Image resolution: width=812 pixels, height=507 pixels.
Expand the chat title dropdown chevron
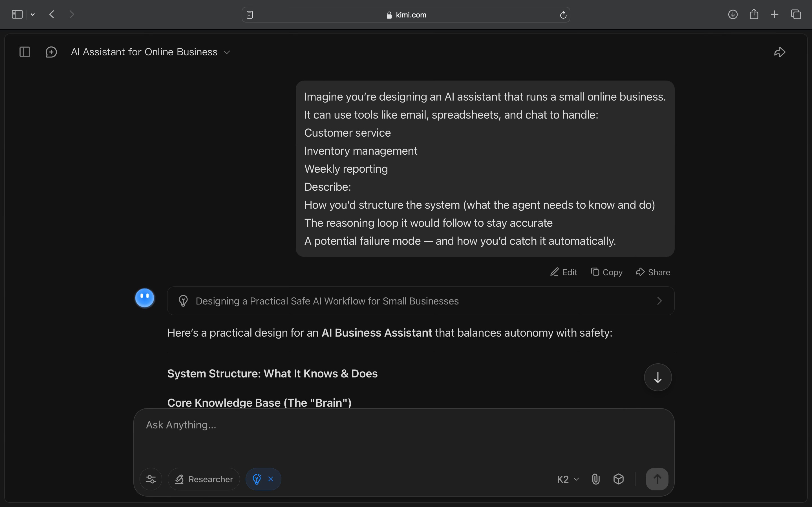click(227, 52)
